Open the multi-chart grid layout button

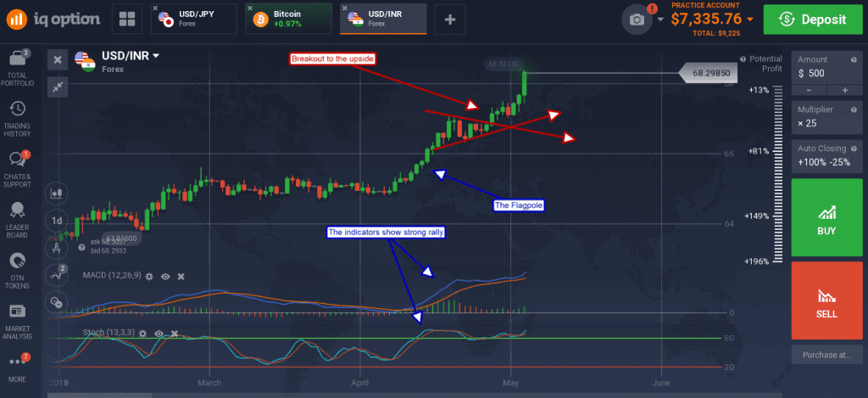(127, 20)
